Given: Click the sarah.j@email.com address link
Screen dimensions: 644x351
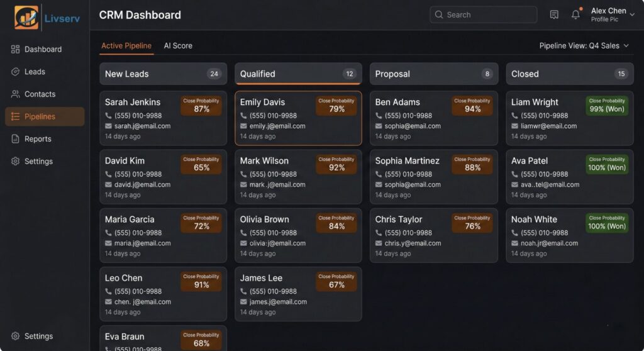Looking at the screenshot, I should click(142, 126).
